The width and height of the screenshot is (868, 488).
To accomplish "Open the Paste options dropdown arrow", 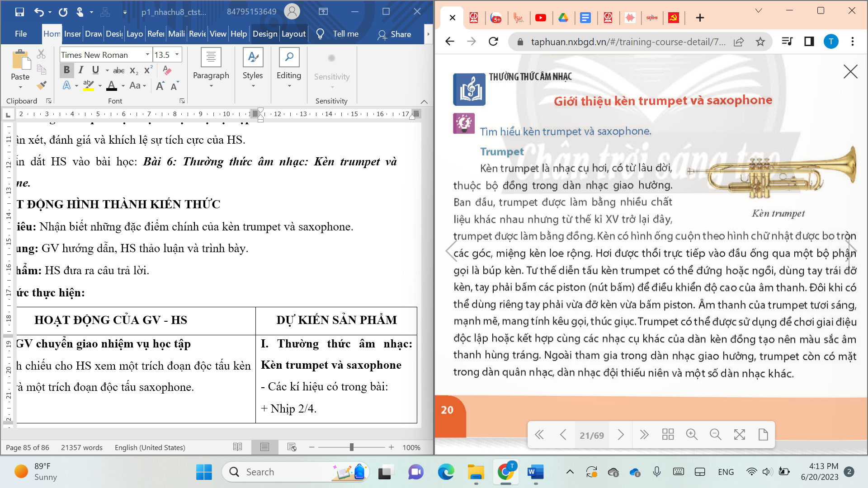I will point(20,87).
